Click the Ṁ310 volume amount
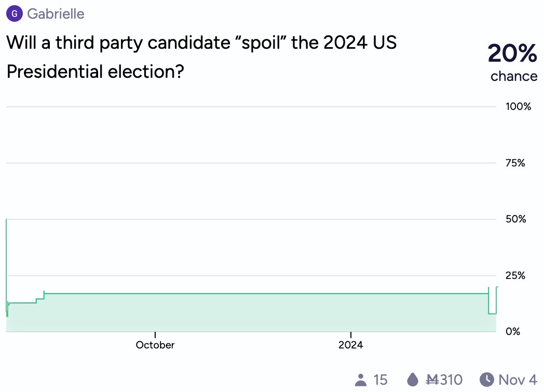544x392 pixels. pyautogui.click(x=444, y=380)
